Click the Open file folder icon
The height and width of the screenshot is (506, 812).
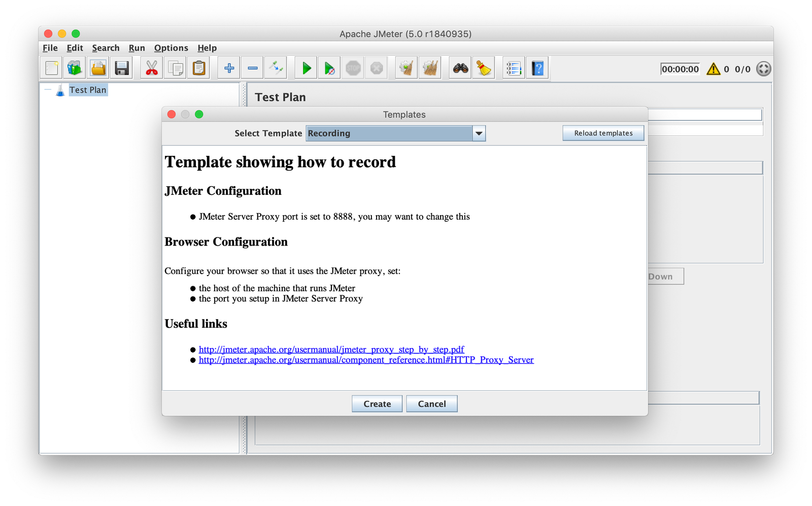click(x=98, y=68)
